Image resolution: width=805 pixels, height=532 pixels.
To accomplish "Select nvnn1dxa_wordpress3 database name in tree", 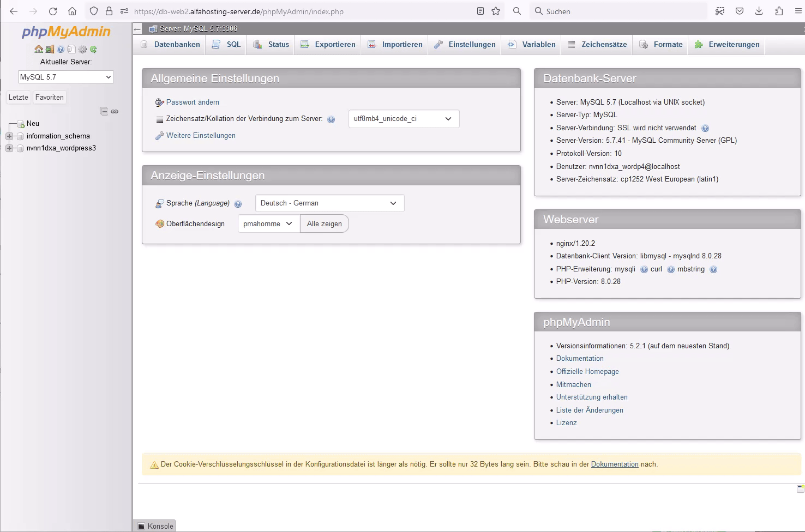I will [61, 148].
